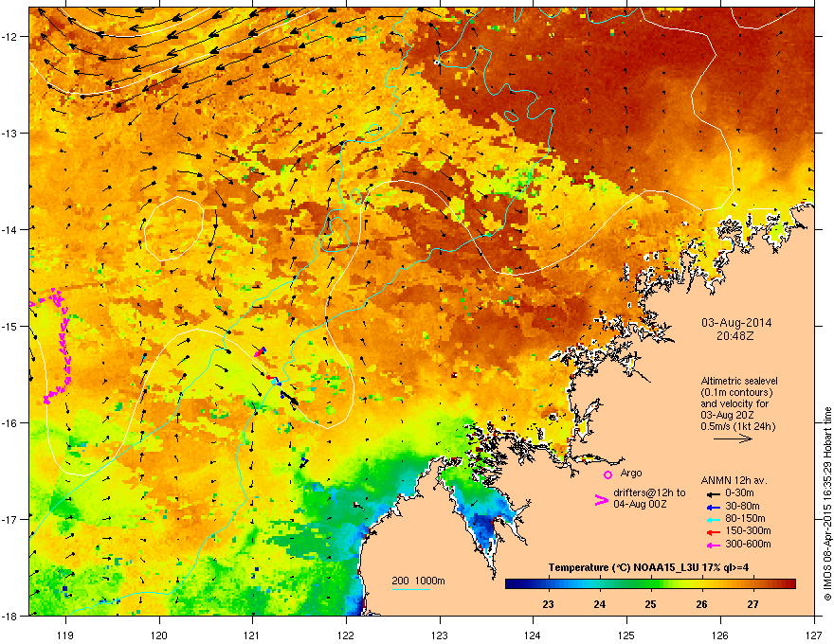Click the "Altimetric sealevel" caption line

(x=739, y=381)
